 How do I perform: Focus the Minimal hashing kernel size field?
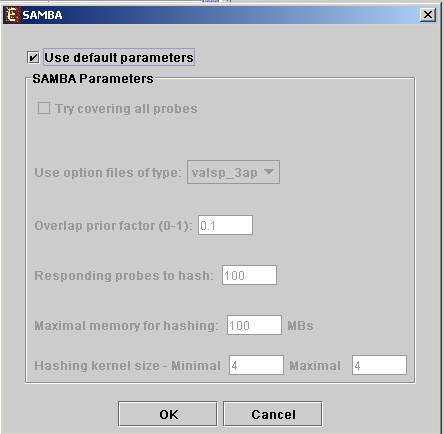256,365
